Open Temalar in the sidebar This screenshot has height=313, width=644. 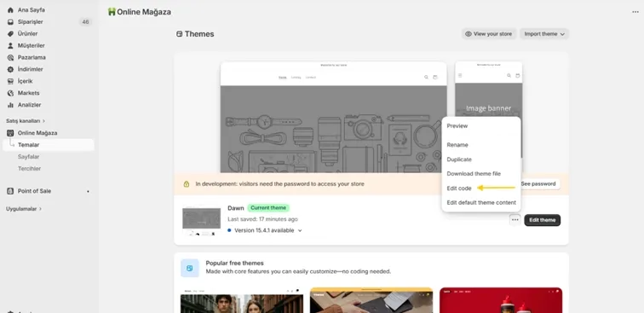tap(49, 145)
